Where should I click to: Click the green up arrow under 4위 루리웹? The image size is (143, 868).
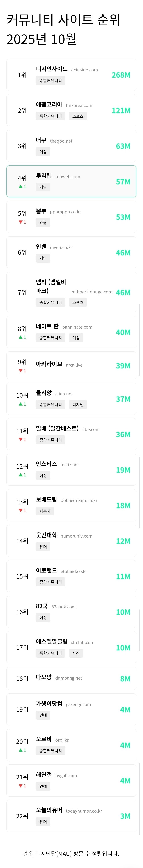21,186
